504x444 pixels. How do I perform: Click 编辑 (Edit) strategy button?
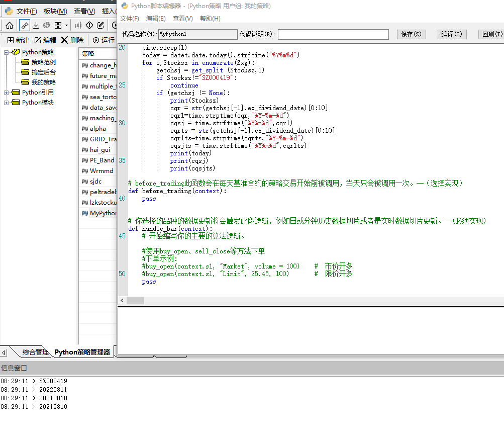click(45, 40)
